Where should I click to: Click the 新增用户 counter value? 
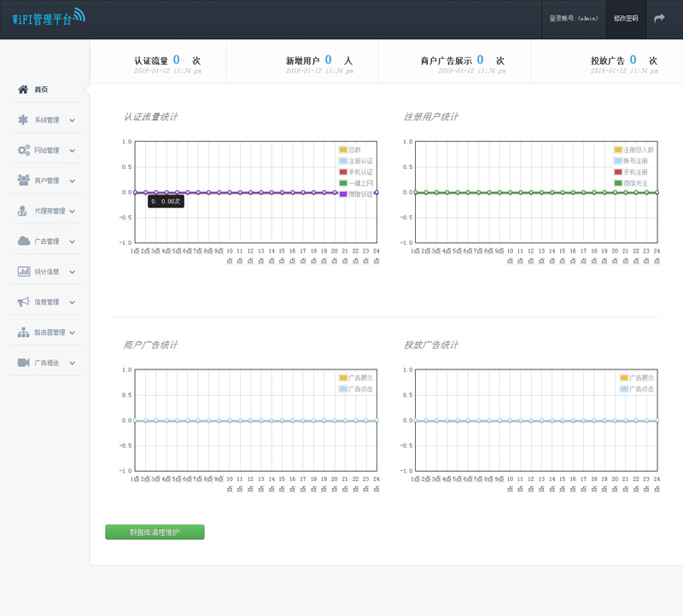329,60
